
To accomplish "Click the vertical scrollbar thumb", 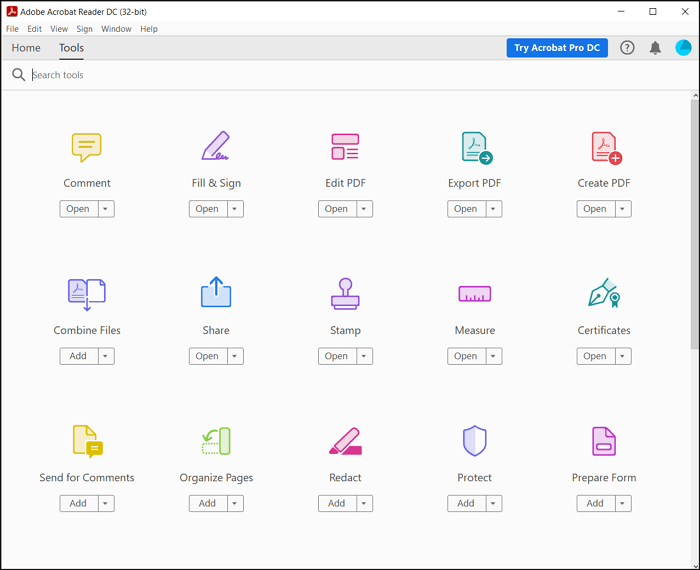I will pyautogui.click(x=695, y=224).
